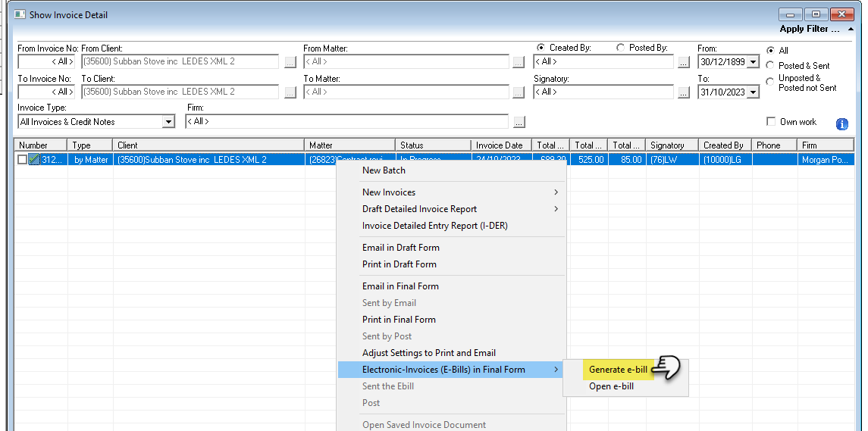Choose Generate e-bill
The height and width of the screenshot is (431, 868).
618,370
